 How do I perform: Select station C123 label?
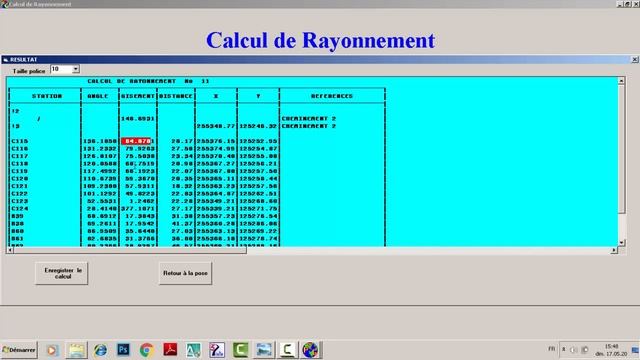(20, 201)
